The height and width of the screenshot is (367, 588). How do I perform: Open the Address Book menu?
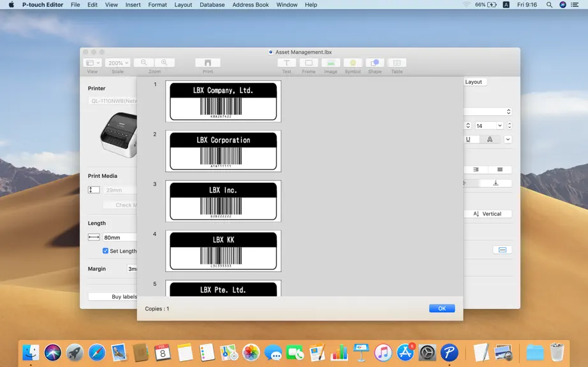251,5
